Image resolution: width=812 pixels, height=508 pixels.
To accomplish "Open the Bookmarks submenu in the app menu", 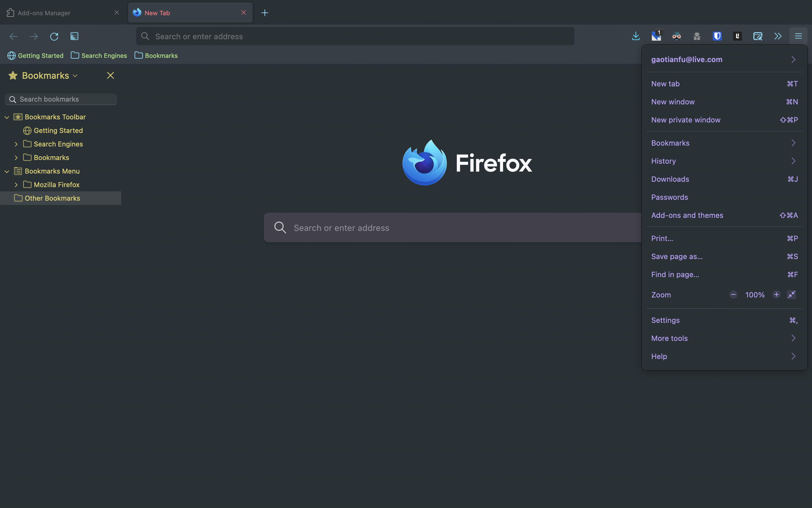I will (724, 143).
